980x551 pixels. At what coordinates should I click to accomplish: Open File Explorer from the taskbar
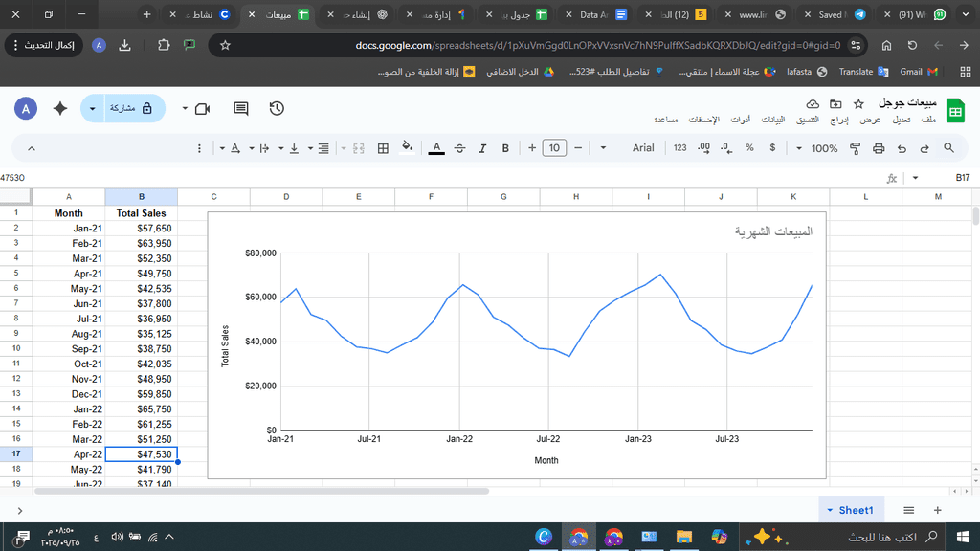[683, 538]
